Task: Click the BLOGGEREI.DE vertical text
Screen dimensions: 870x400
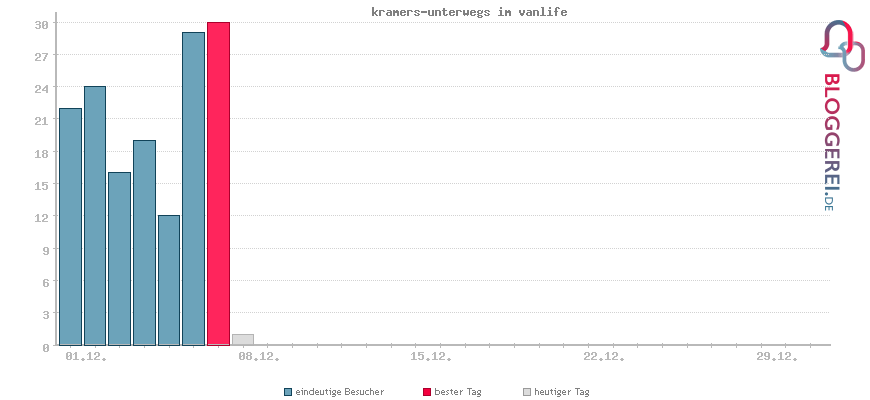Action: [x=830, y=142]
